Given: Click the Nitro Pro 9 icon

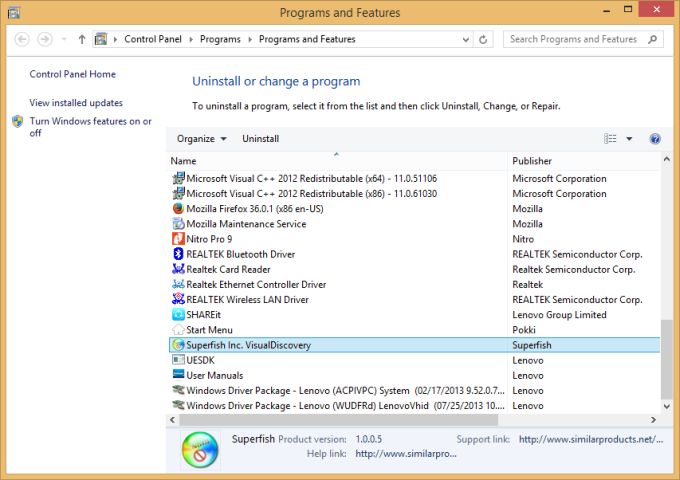Looking at the screenshot, I should coord(178,239).
